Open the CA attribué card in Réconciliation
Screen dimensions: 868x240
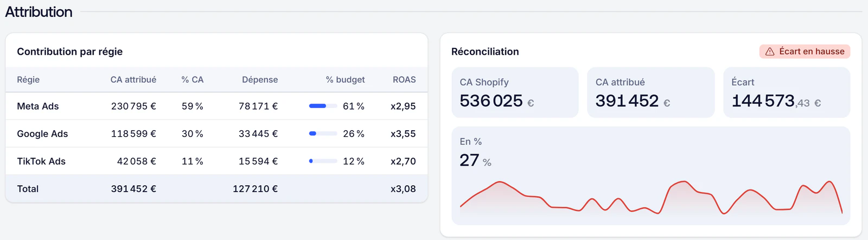[651, 92]
